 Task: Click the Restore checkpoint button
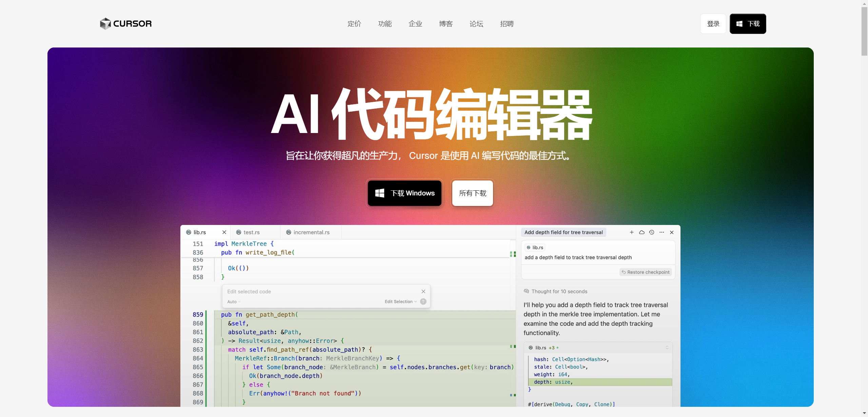pos(646,272)
